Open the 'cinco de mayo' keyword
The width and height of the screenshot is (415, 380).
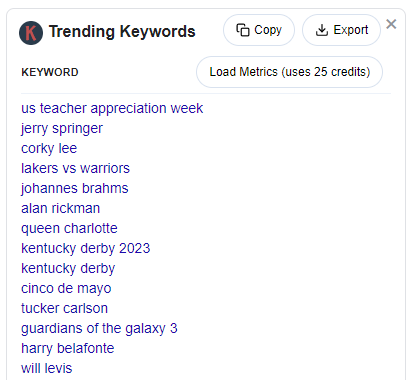pyautogui.click(x=66, y=288)
